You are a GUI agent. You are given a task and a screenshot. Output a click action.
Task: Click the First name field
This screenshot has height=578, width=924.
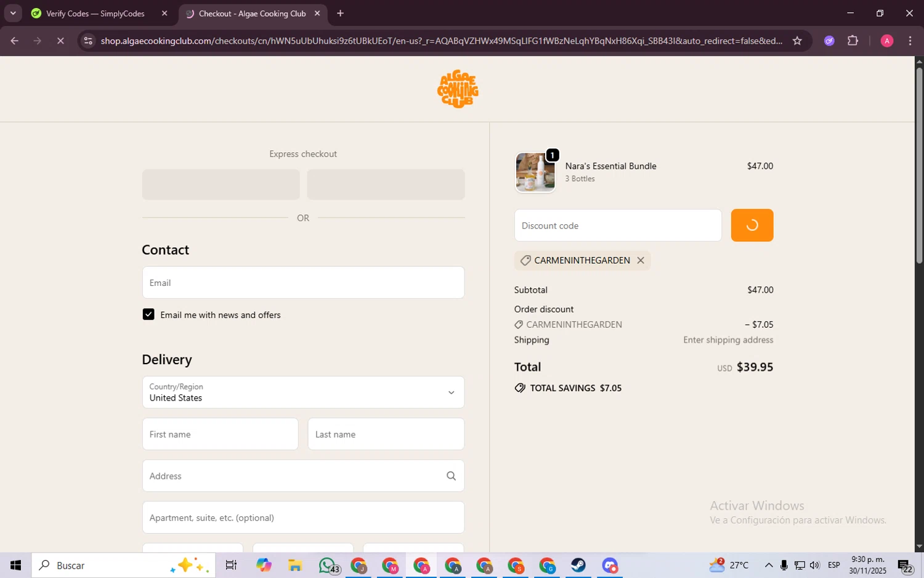point(220,434)
